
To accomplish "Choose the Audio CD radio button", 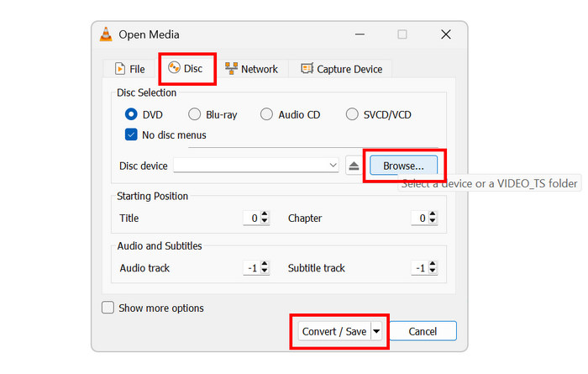I will coord(266,114).
